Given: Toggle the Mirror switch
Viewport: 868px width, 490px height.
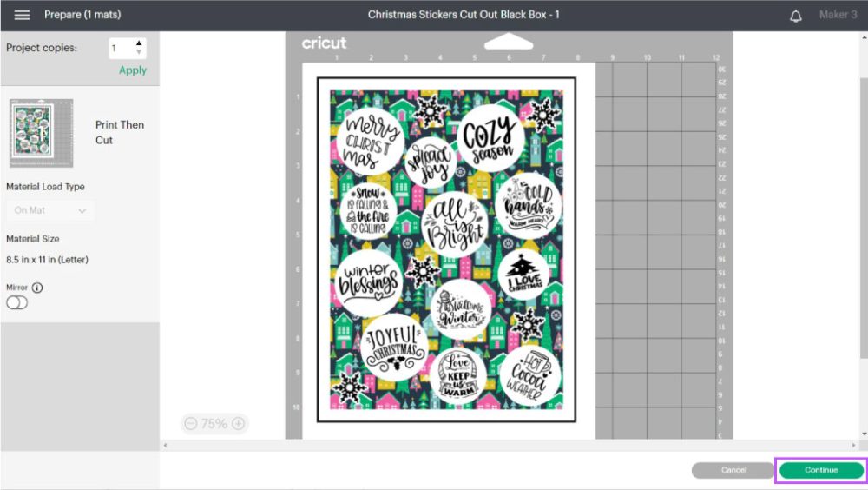Looking at the screenshot, I should pos(16,302).
